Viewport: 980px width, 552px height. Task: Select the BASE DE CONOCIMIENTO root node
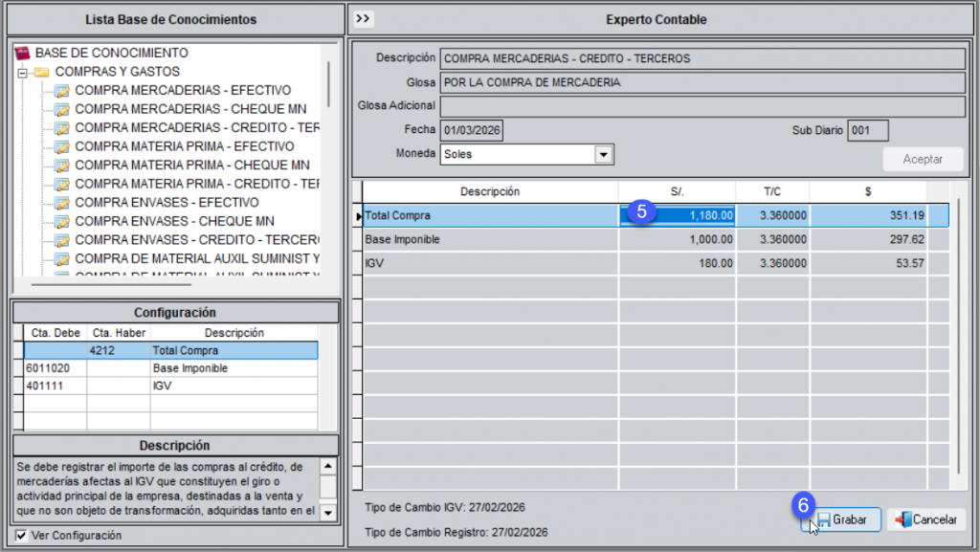tap(111, 53)
